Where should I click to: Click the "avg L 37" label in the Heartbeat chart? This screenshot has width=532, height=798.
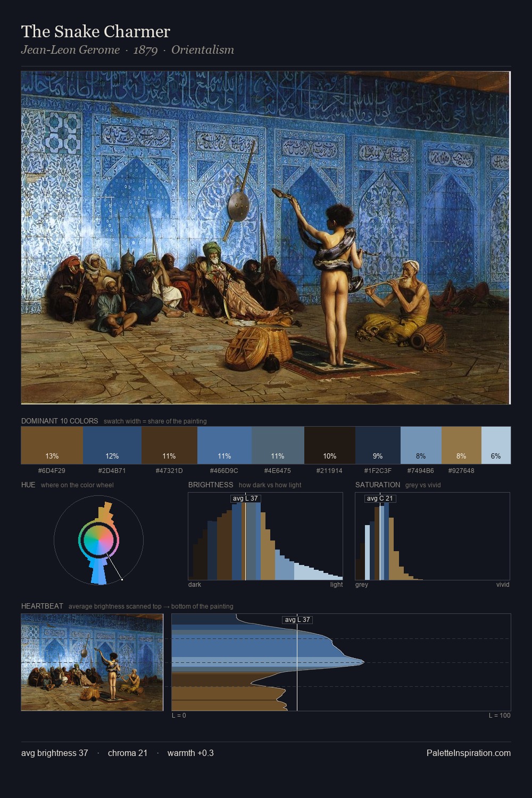point(297,620)
